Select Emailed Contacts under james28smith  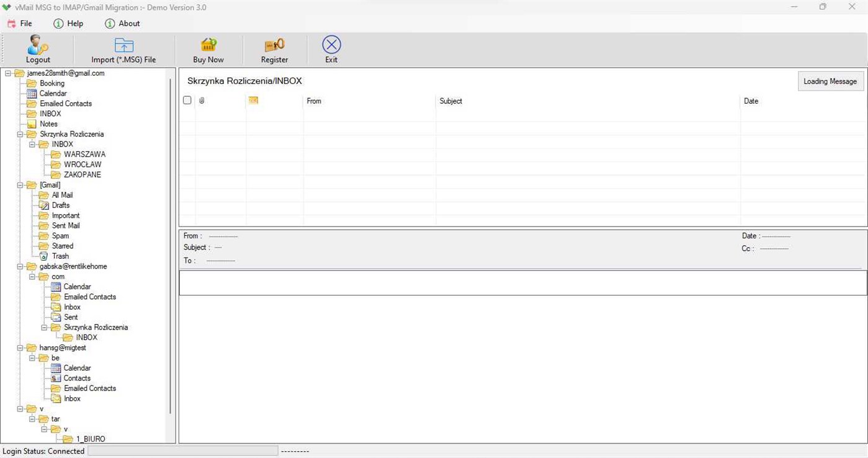click(x=66, y=104)
